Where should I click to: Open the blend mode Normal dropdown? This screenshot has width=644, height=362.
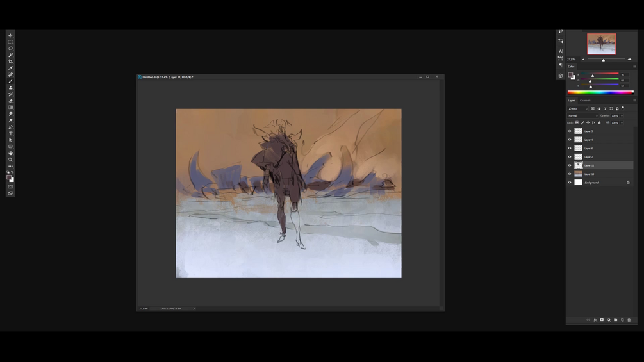pos(582,116)
